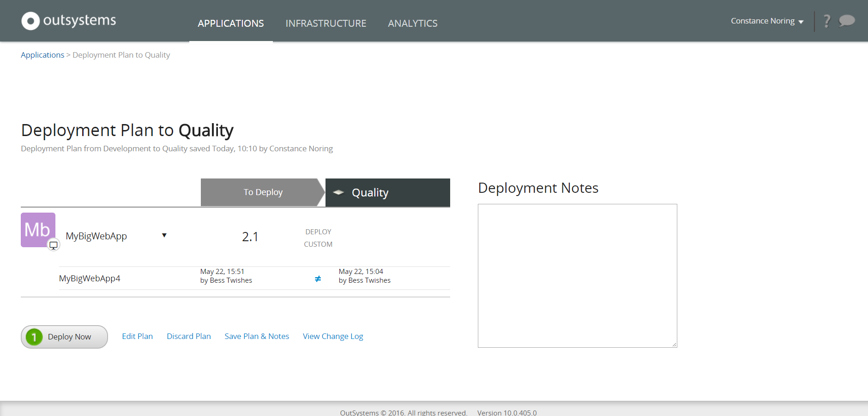This screenshot has width=868, height=416.
Task: Toggle tagged version deployment via DEPLOY option
Action: (x=318, y=232)
